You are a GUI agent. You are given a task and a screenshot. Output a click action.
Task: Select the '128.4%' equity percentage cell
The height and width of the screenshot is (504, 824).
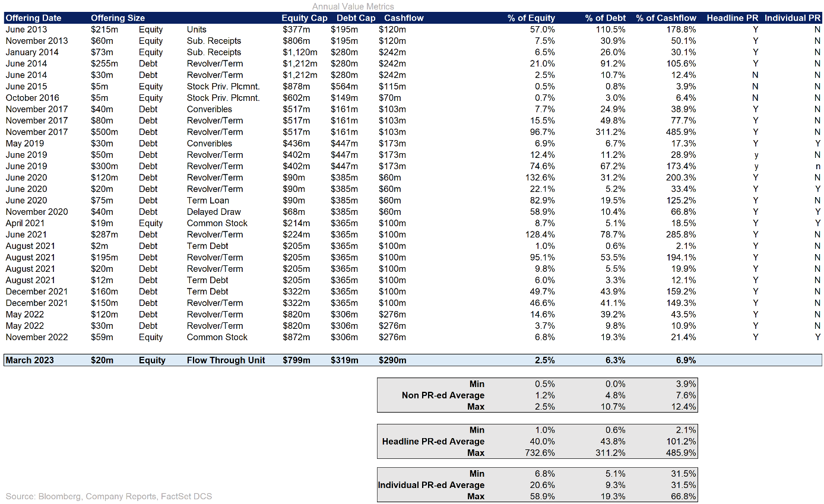point(541,234)
